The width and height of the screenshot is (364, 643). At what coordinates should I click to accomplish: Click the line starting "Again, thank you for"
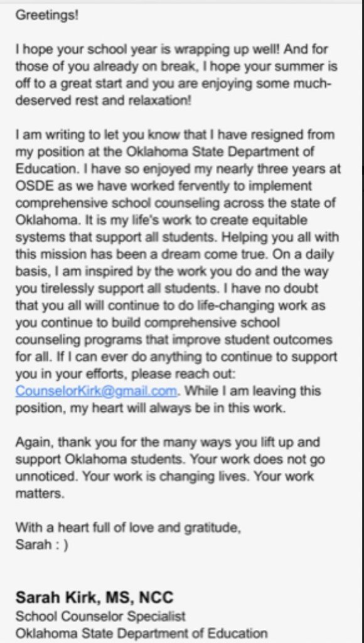tap(167, 443)
